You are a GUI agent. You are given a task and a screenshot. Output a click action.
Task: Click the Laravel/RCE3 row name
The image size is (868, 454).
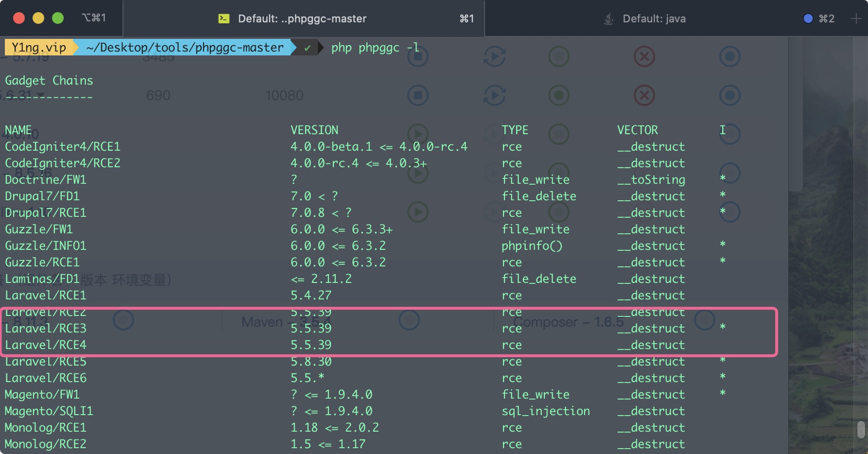(x=46, y=329)
